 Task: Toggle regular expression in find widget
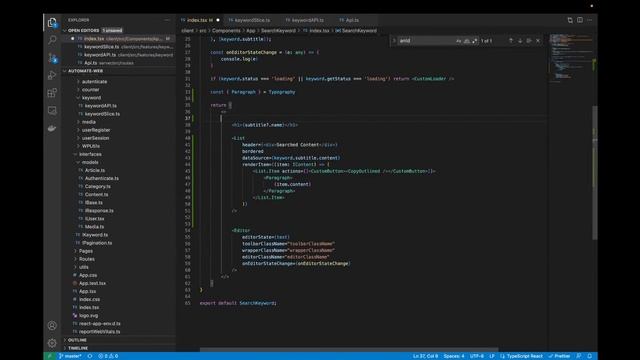[474, 41]
